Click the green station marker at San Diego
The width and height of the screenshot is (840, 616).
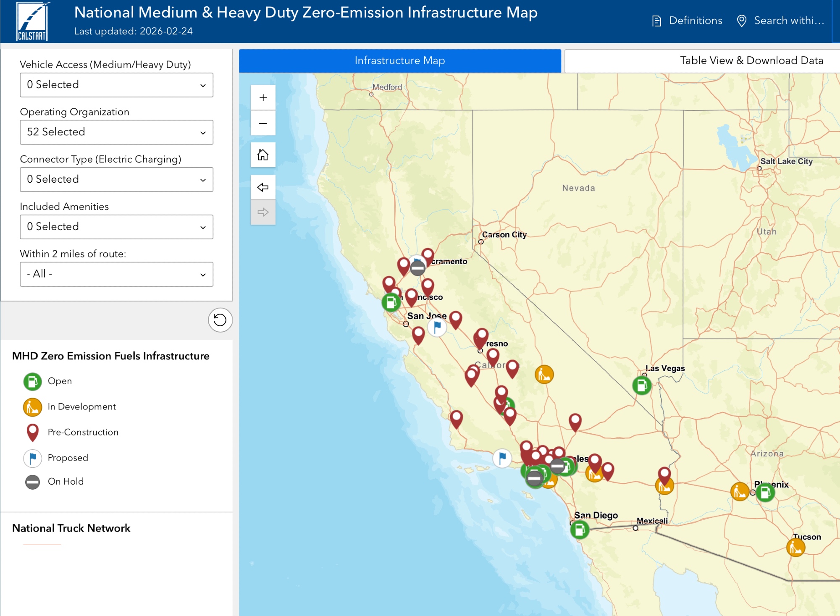coord(580,529)
